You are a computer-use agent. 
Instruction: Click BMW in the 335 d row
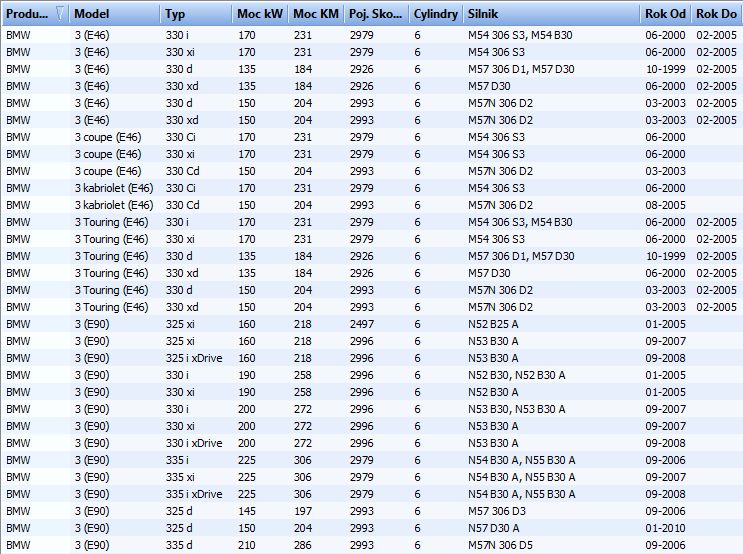tap(18, 545)
